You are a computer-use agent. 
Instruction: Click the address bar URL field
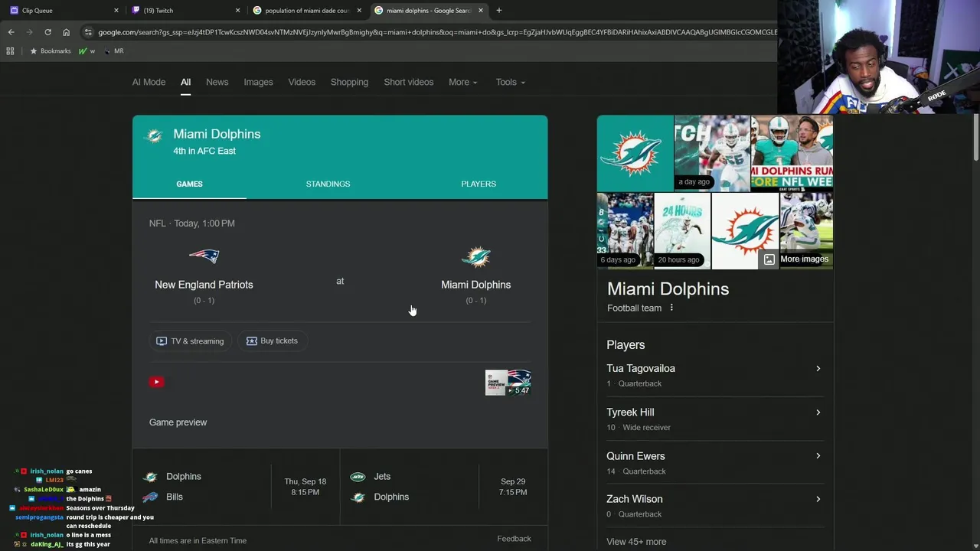pos(436,32)
